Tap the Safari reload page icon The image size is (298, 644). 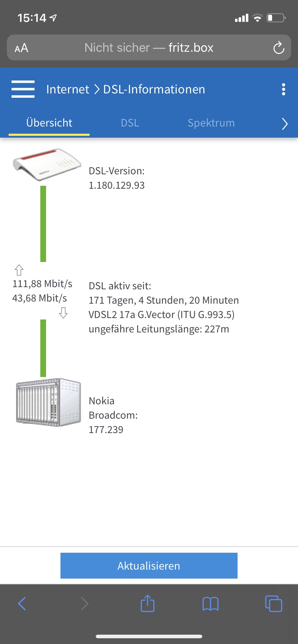[279, 48]
